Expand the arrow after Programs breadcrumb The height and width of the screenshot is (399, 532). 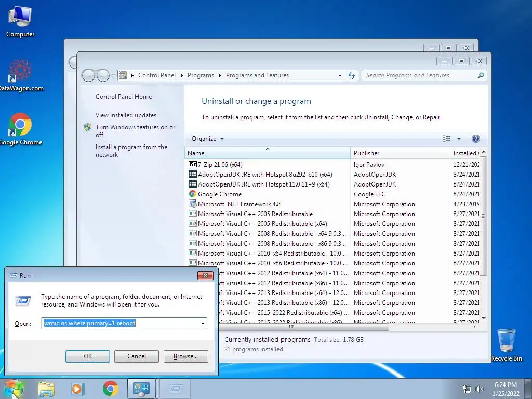click(x=220, y=75)
